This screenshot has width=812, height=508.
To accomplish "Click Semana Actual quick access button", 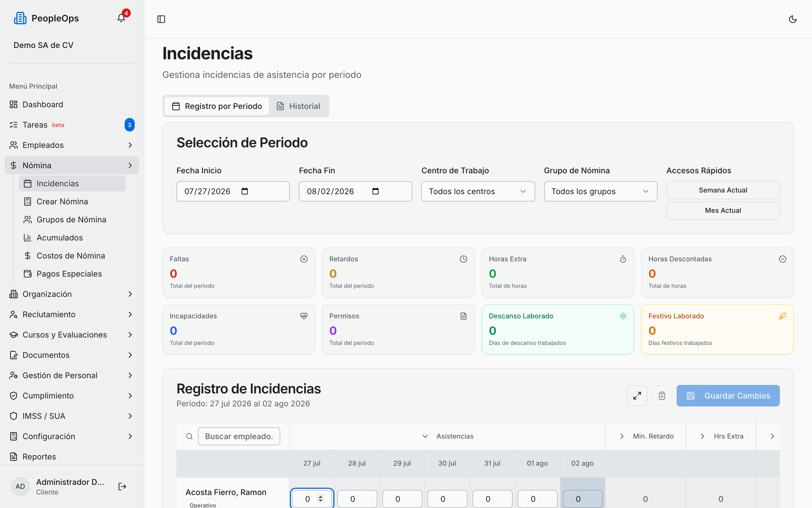I will coord(723,190).
